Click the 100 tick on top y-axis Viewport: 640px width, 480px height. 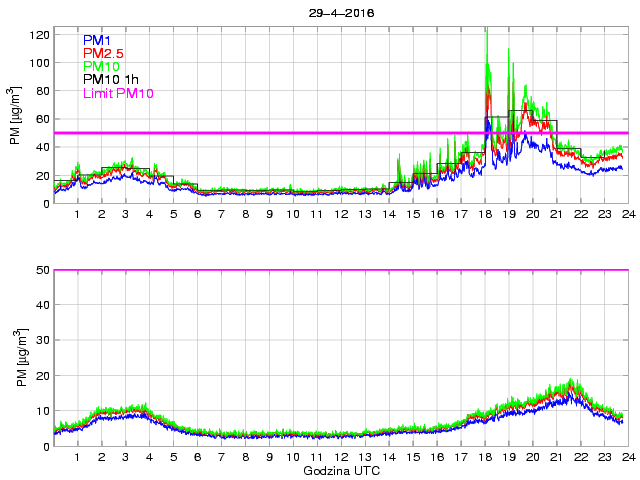(38, 62)
